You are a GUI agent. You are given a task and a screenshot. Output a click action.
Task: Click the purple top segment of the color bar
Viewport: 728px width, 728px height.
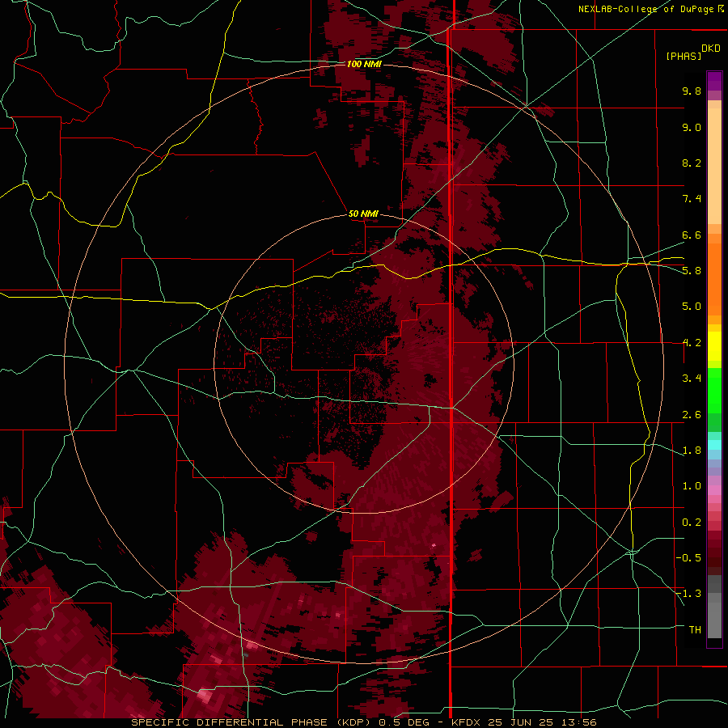click(714, 81)
